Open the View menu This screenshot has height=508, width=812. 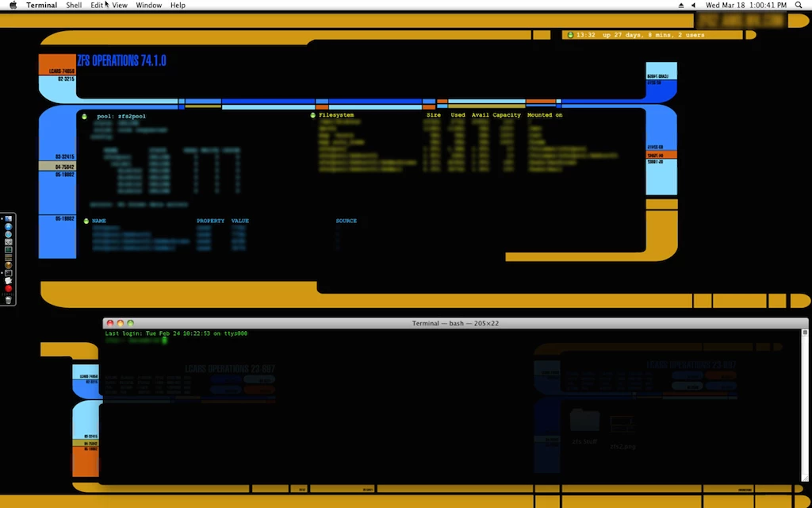point(120,6)
